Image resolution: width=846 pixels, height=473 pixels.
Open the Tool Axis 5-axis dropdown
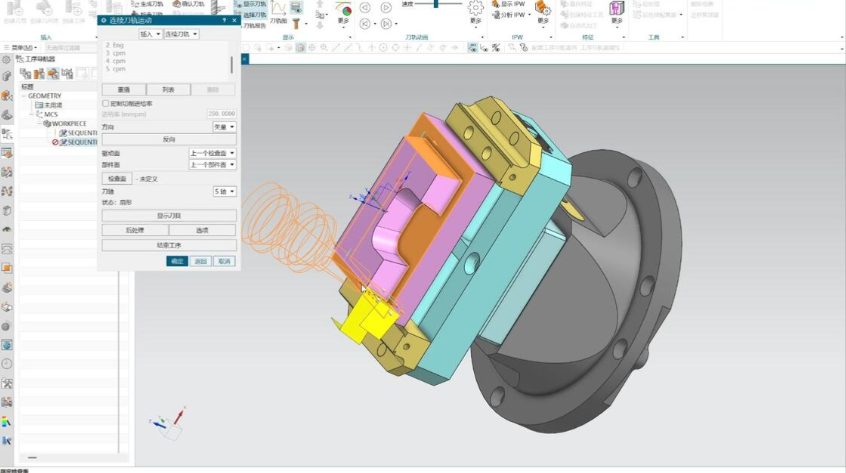click(x=224, y=191)
